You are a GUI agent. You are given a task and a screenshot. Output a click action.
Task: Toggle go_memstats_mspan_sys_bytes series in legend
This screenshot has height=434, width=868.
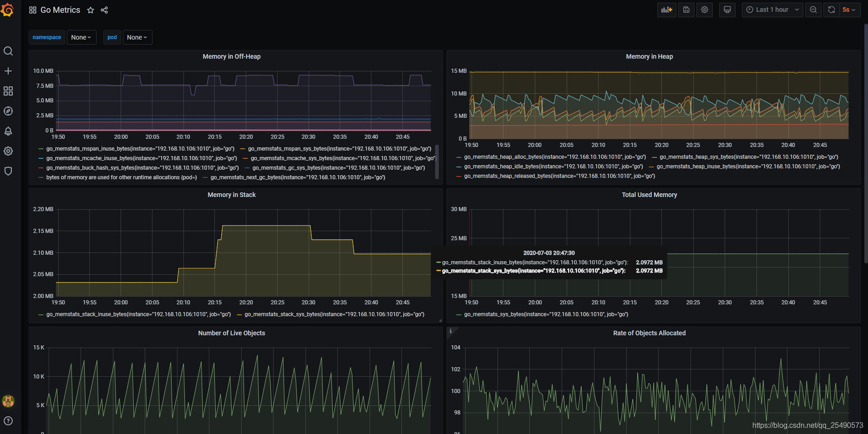tap(340, 149)
